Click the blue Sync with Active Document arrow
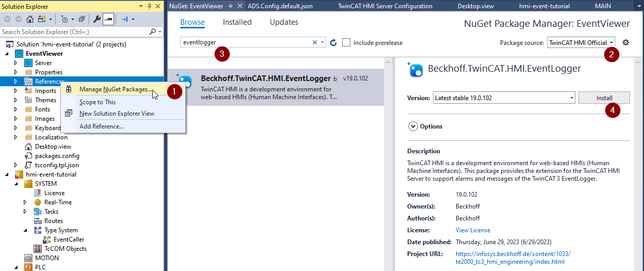This screenshot has width=644, height=271. click(x=125, y=19)
